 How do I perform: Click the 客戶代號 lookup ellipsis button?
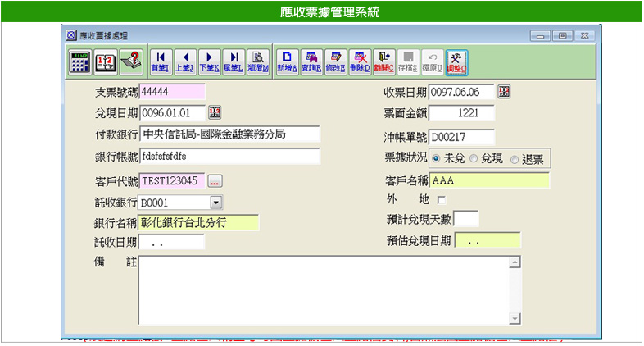(x=215, y=180)
